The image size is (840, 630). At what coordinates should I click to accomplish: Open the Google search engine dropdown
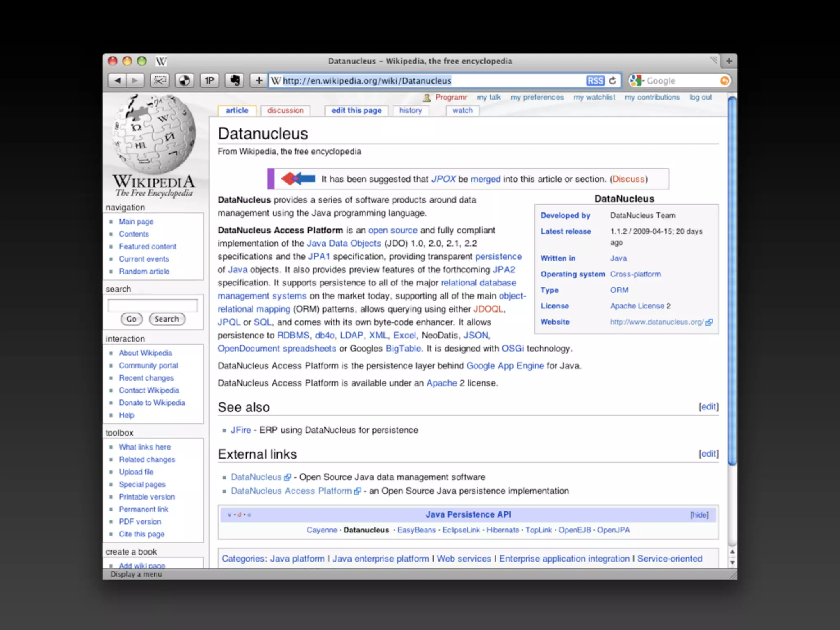(x=637, y=81)
